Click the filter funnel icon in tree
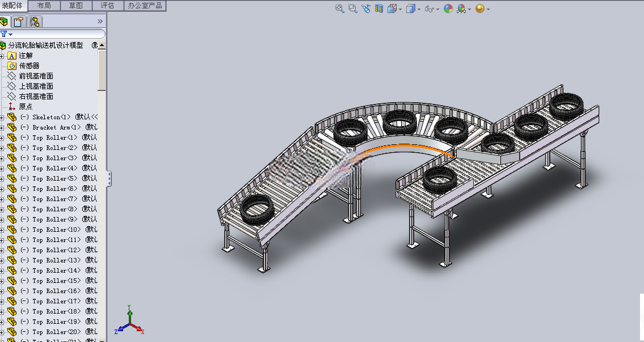 click(4, 34)
